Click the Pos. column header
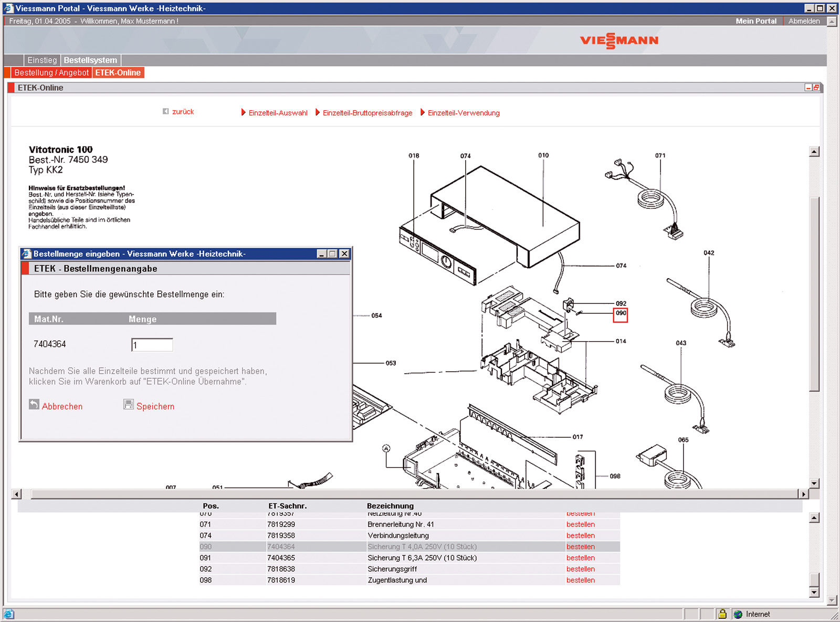 pos(211,506)
